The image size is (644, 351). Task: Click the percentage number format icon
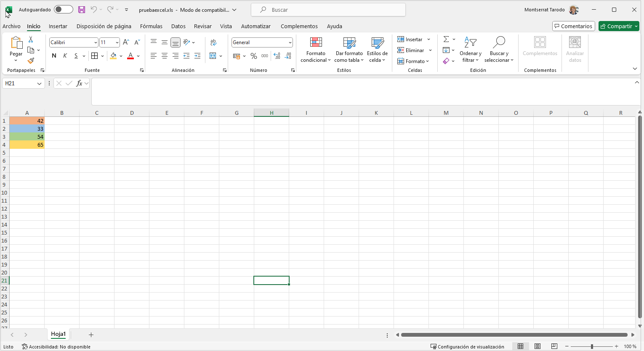tap(253, 55)
